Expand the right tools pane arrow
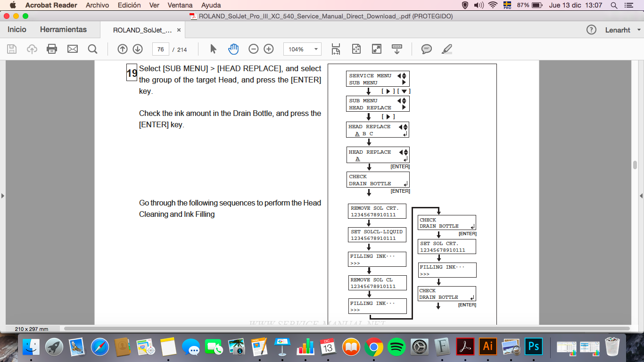644x362 pixels. [x=641, y=195]
